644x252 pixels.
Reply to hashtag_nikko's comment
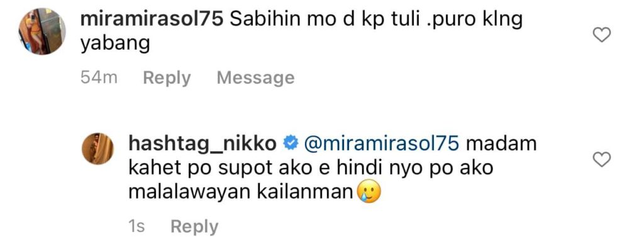tap(194, 227)
